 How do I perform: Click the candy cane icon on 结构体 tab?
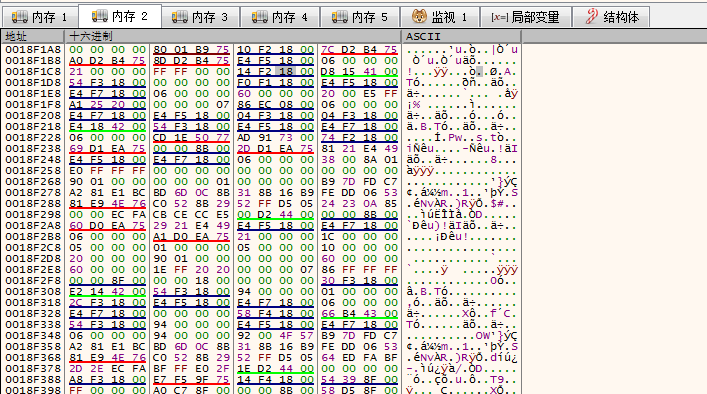(x=592, y=17)
